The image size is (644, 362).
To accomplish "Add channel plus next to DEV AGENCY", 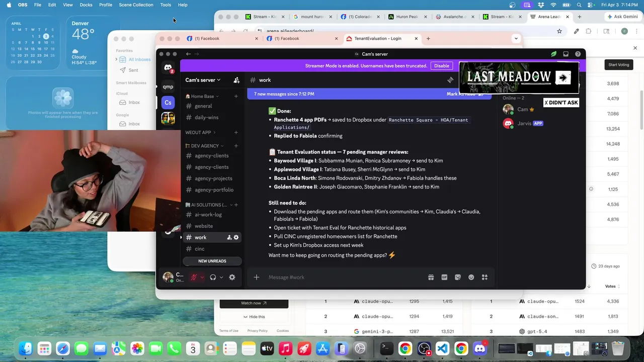I will coord(236,146).
